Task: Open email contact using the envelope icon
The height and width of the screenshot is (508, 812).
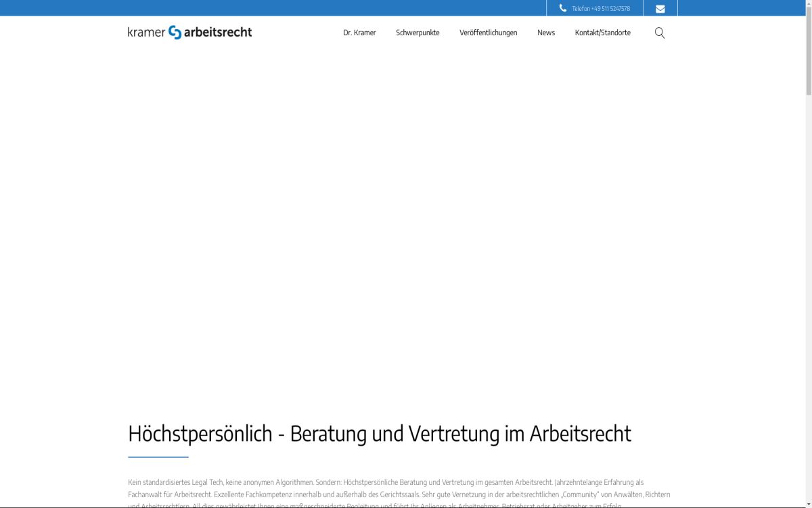Action: coord(660,8)
